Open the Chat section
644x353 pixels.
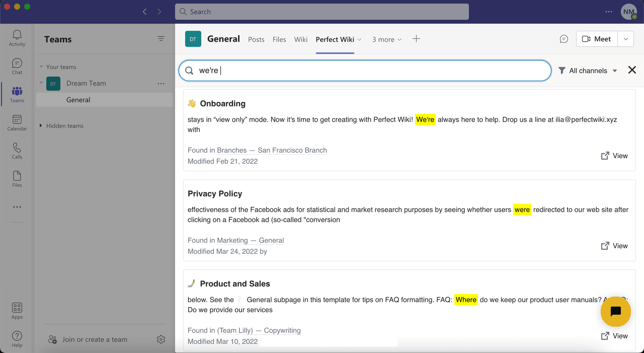(17, 66)
